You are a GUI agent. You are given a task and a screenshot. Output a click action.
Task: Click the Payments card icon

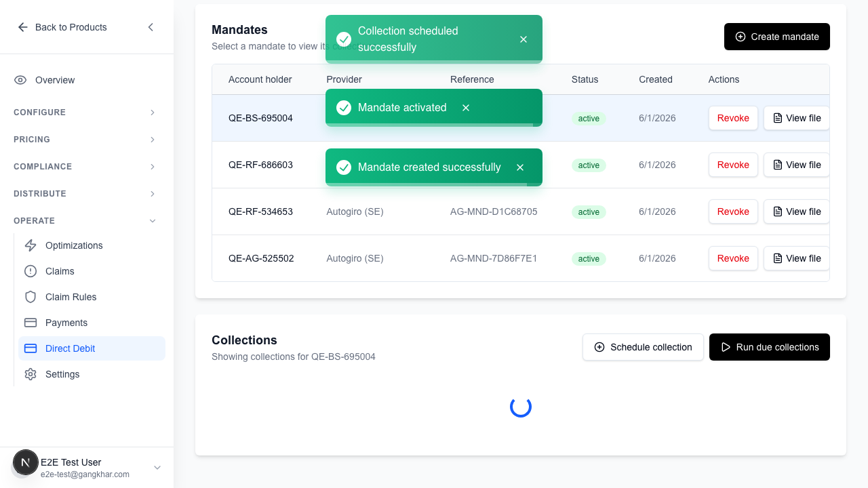point(31,323)
